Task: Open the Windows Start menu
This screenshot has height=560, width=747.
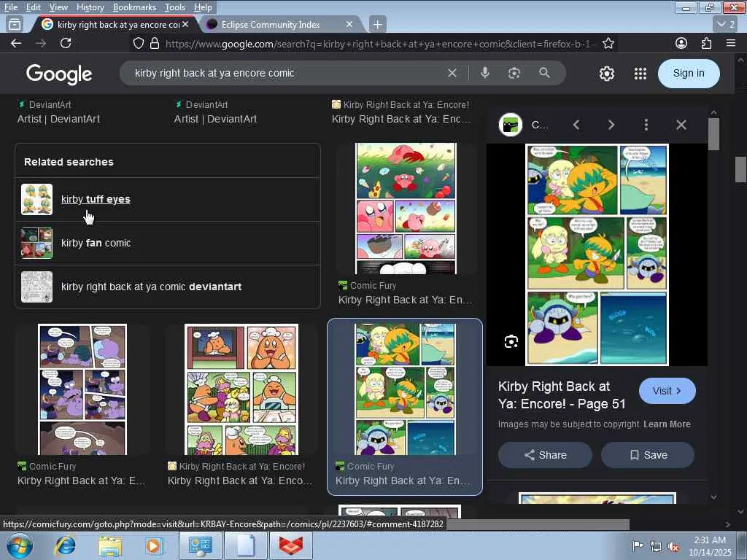Action: coord(19,545)
